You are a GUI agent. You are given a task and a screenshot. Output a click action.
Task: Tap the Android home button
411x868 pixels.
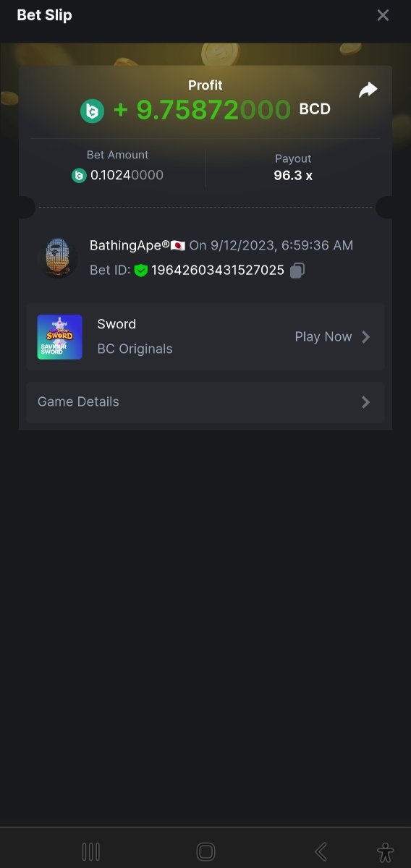(x=205, y=851)
